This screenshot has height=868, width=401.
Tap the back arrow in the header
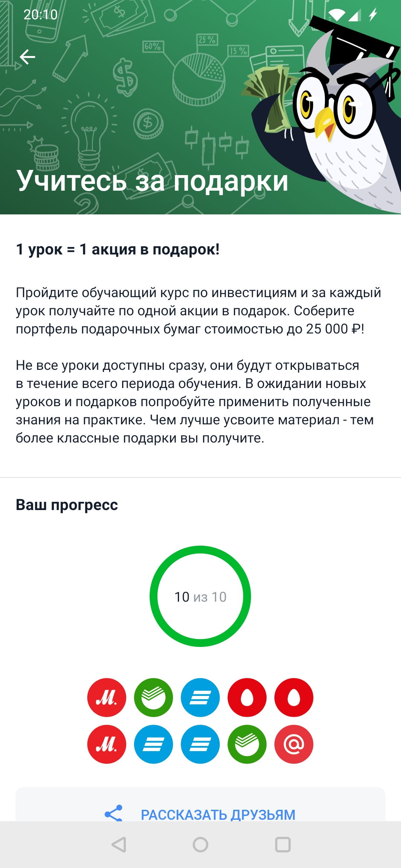pyautogui.click(x=27, y=57)
